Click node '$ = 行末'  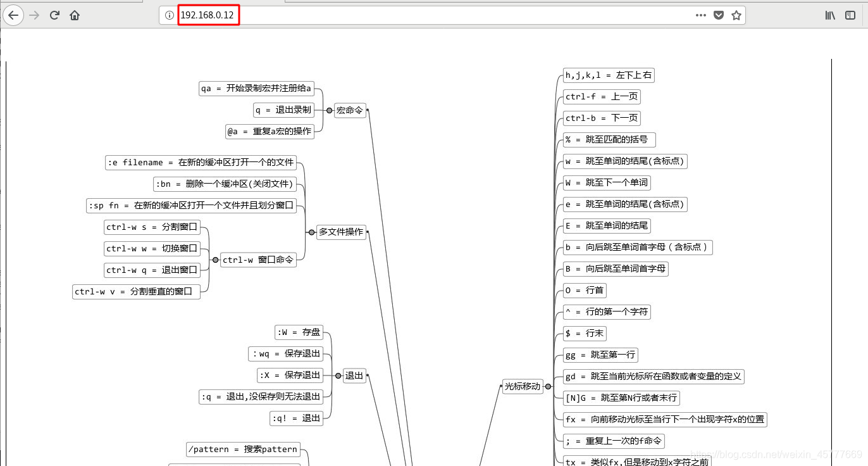pos(585,334)
